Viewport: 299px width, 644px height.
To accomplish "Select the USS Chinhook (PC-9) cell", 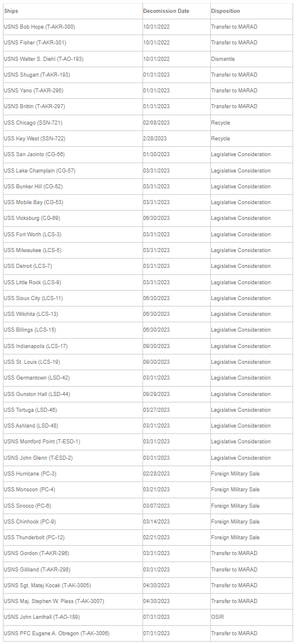I will point(72,522).
